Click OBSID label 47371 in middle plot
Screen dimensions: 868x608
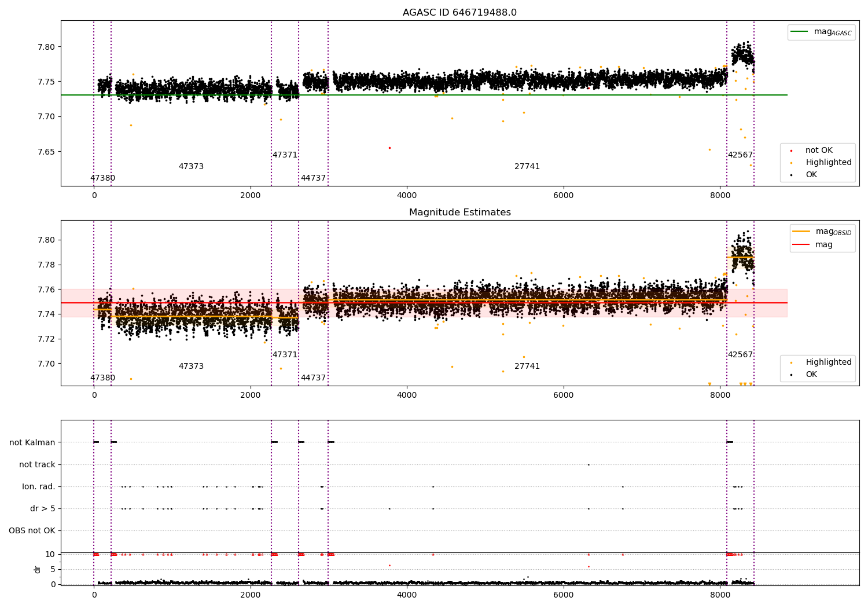click(285, 355)
